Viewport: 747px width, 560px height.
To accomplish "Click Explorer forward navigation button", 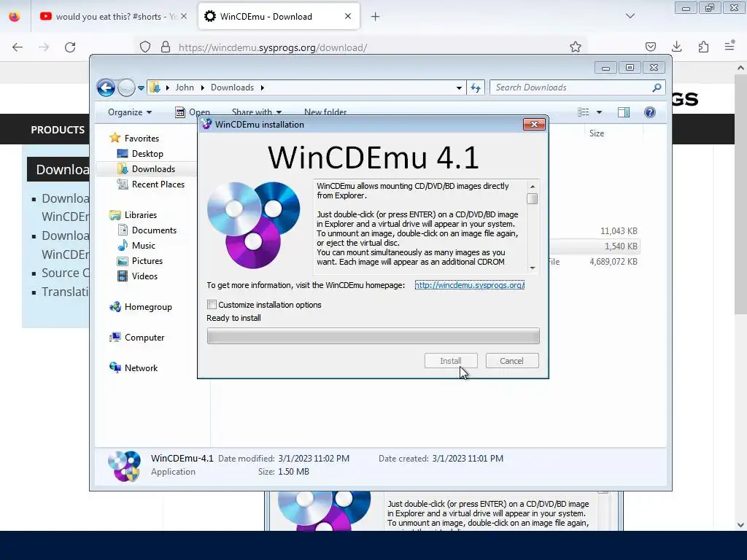I will 126,87.
